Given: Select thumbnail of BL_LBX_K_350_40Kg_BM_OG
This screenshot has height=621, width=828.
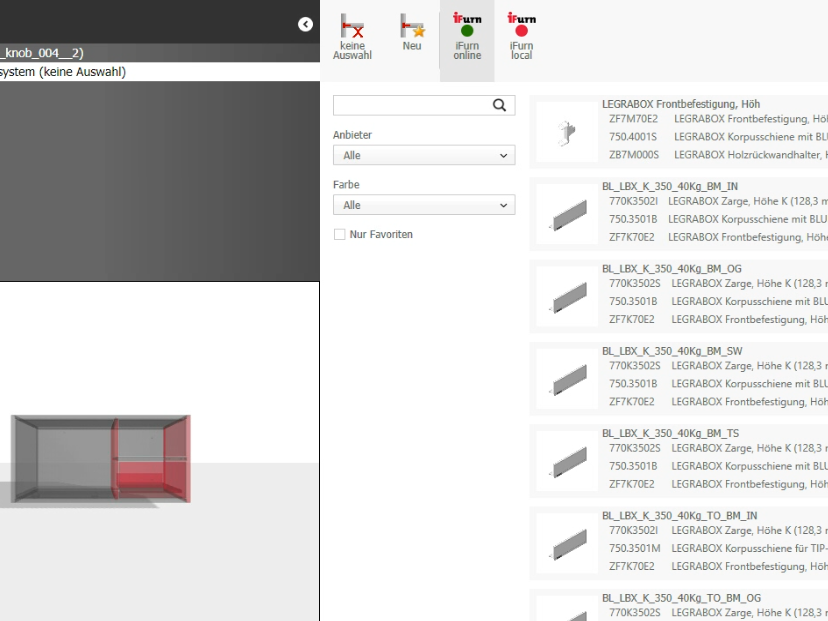Looking at the screenshot, I should (567, 297).
